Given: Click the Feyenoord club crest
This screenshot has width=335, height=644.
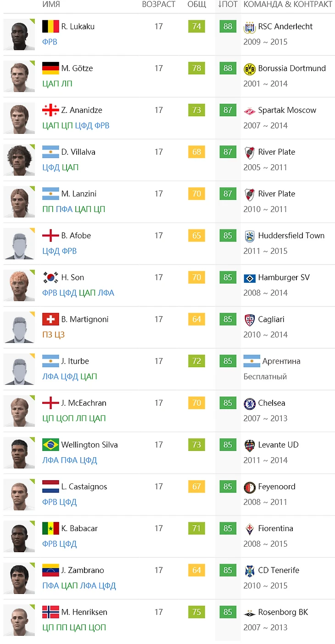Looking at the screenshot, I should tap(249, 487).
